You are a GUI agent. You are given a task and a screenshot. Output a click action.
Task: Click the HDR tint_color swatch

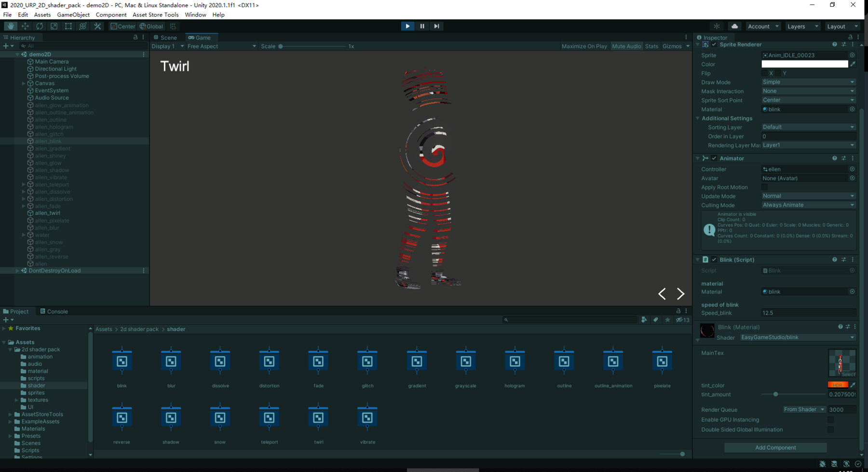pos(838,384)
